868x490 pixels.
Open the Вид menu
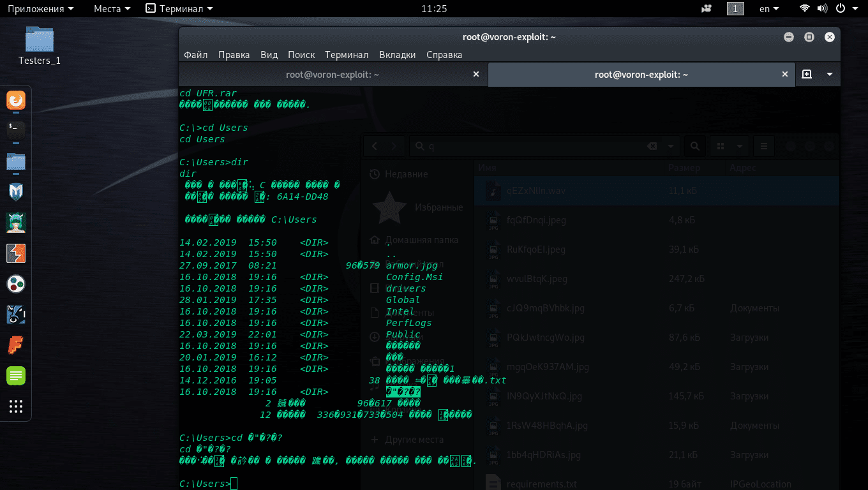pos(269,55)
